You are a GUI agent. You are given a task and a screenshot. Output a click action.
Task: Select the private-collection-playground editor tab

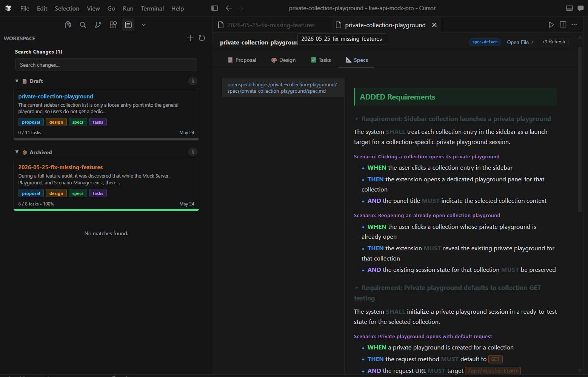point(385,25)
